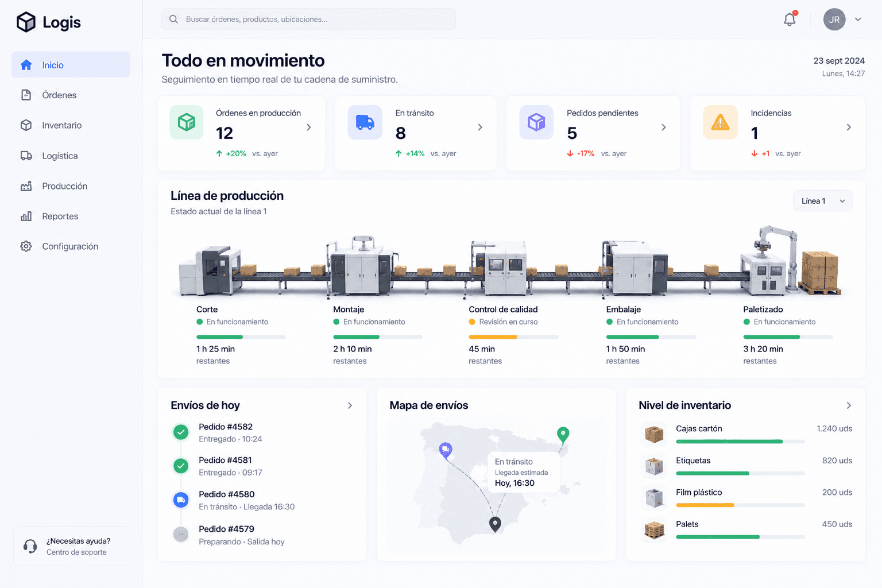Click the purple cube icon for Pedidos pendientes
The image size is (882, 588).
click(x=536, y=122)
